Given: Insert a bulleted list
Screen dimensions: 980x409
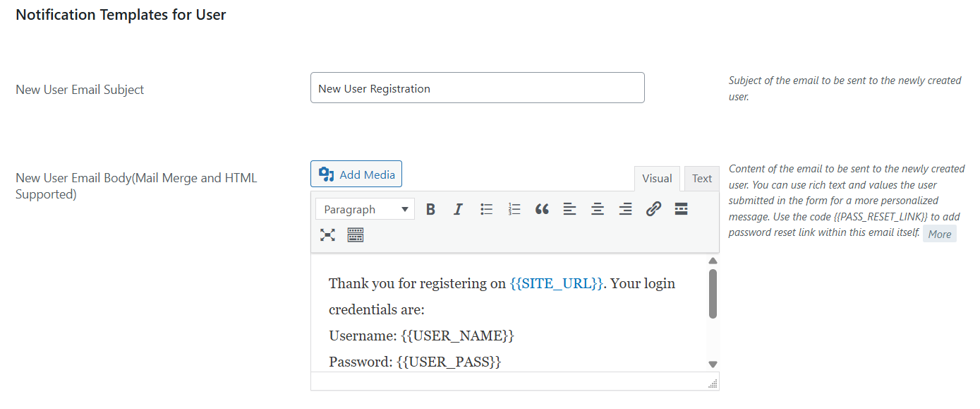Looking at the screenshot, I should coord(486,209).
